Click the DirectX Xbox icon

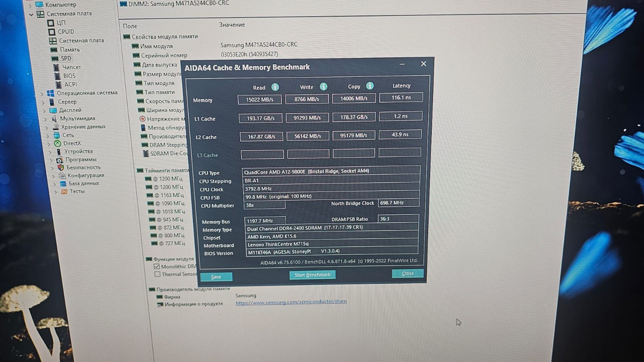click(x=58, y=143)
